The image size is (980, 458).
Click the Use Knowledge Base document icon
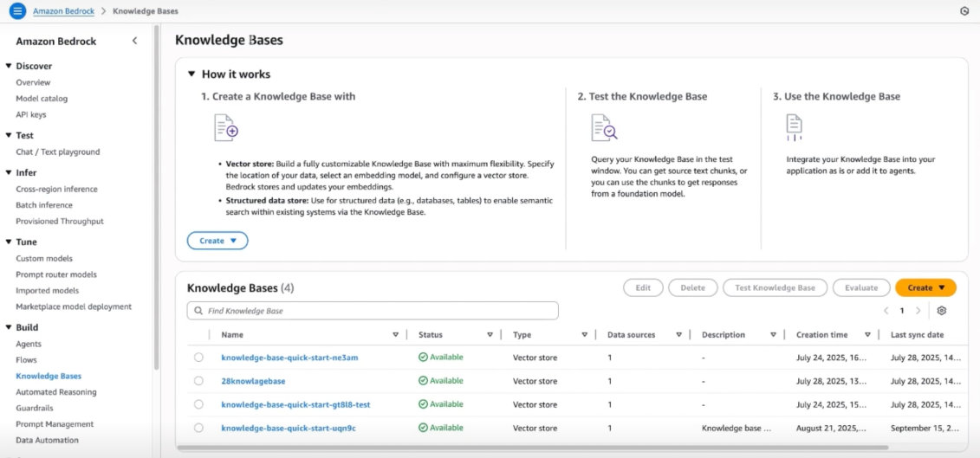coord(795,127)
